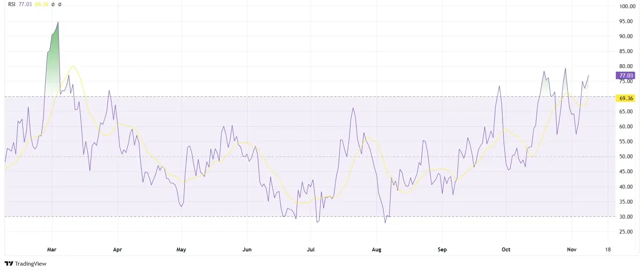Click the 25.00 scale label

pos(626,231)
